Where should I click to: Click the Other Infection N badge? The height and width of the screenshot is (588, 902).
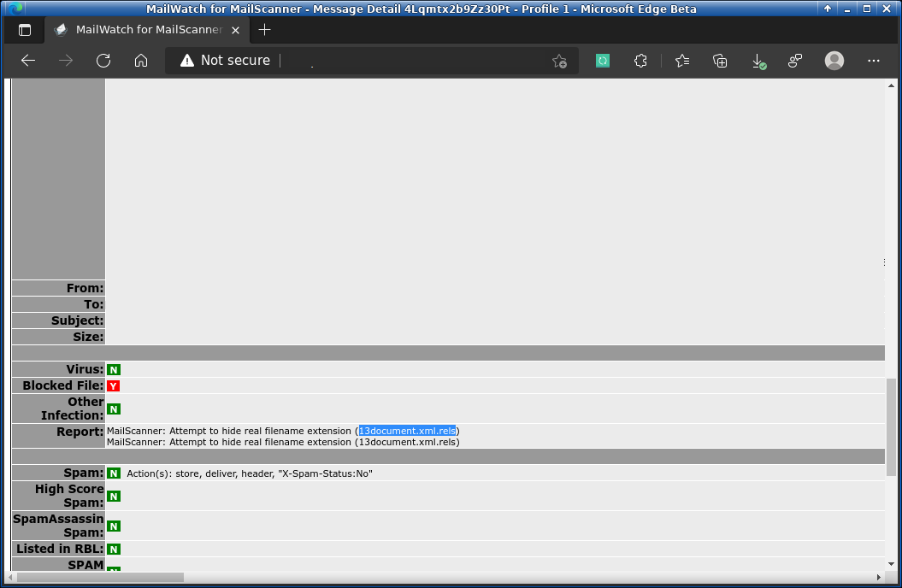[x=114, y=409]
